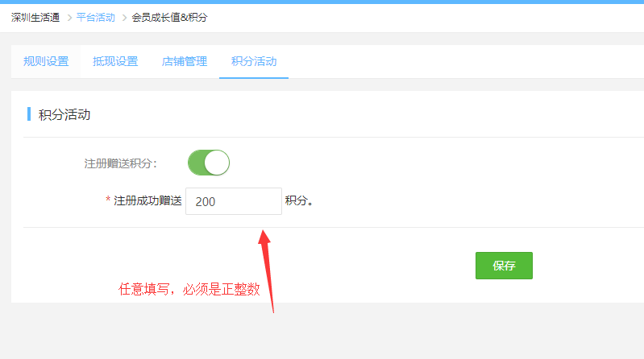
Task: Go to the 积分活动 tab
Action: tap(254, 61)
